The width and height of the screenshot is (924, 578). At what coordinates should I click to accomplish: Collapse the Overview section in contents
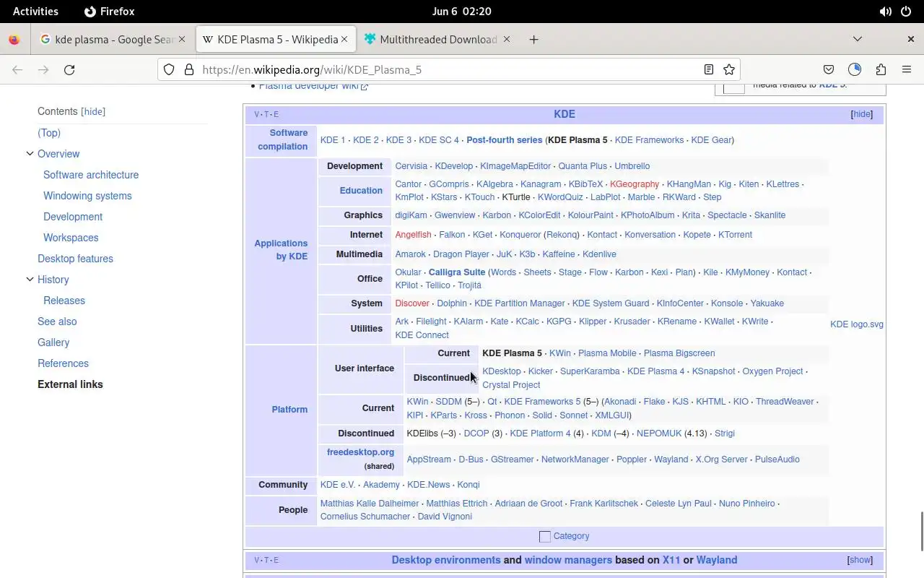30,154
